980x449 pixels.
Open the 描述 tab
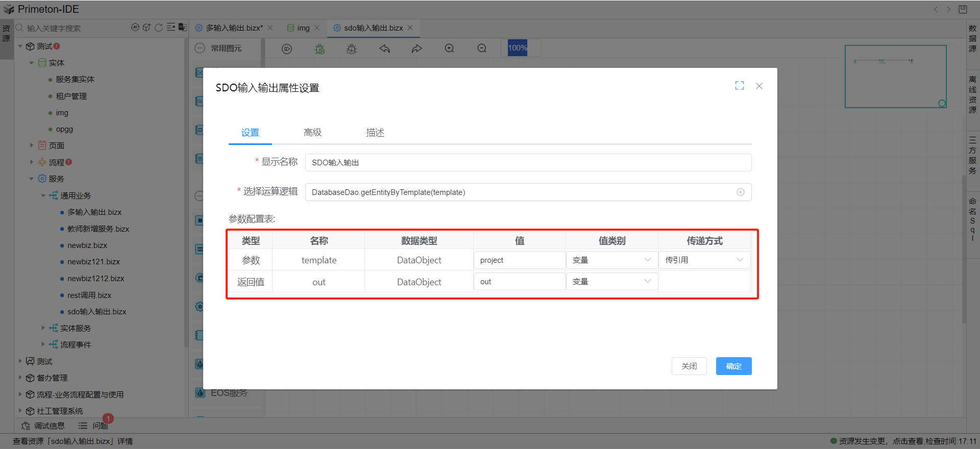375,133
